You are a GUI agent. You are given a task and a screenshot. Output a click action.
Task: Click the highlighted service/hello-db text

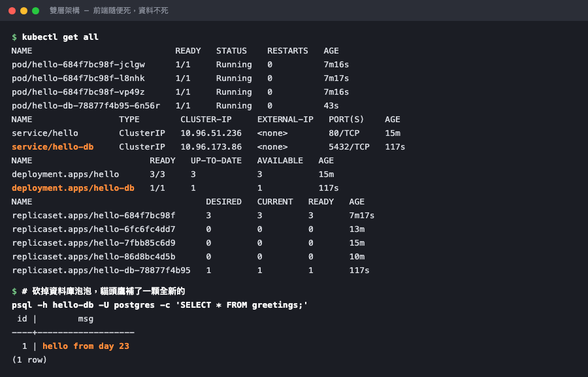pos(52,146)
